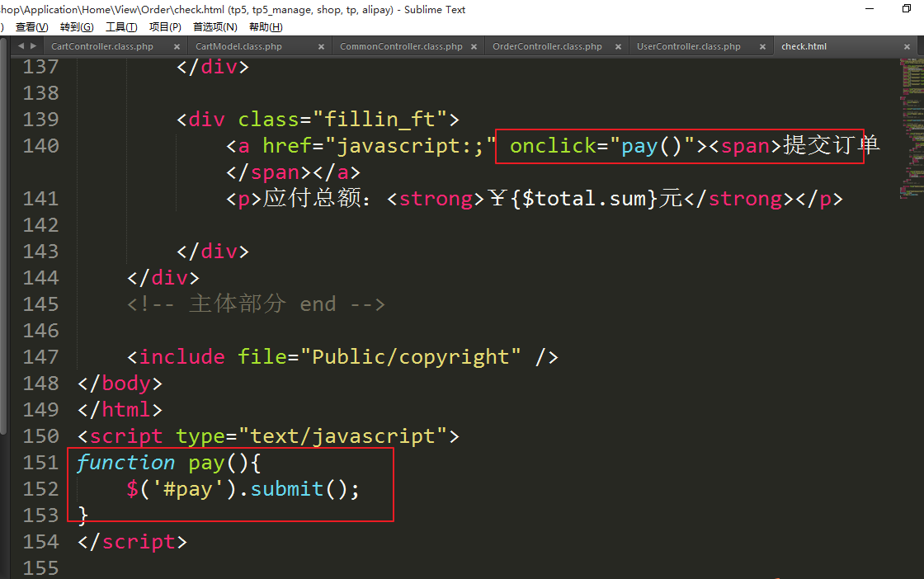Close the CartModel.class.php tab
This screenshot has height=579, width=924.
[x=322, y=47]
